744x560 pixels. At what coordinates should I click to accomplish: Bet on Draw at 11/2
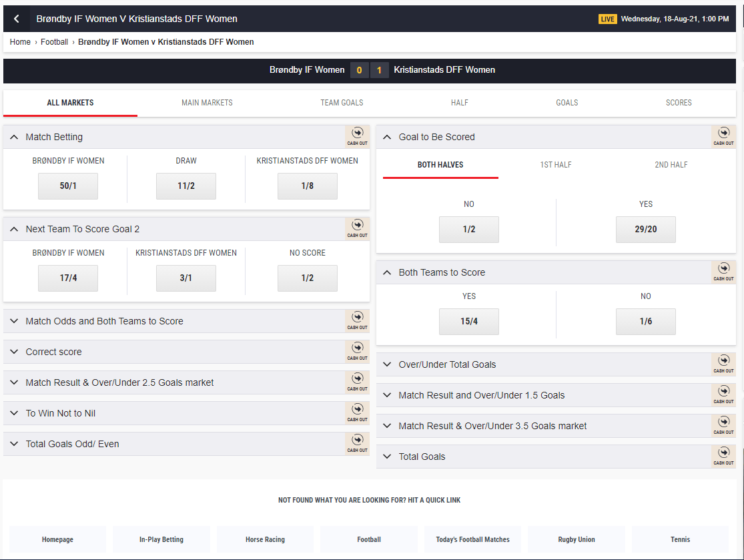pyautogui.click(x=186, y=186)
